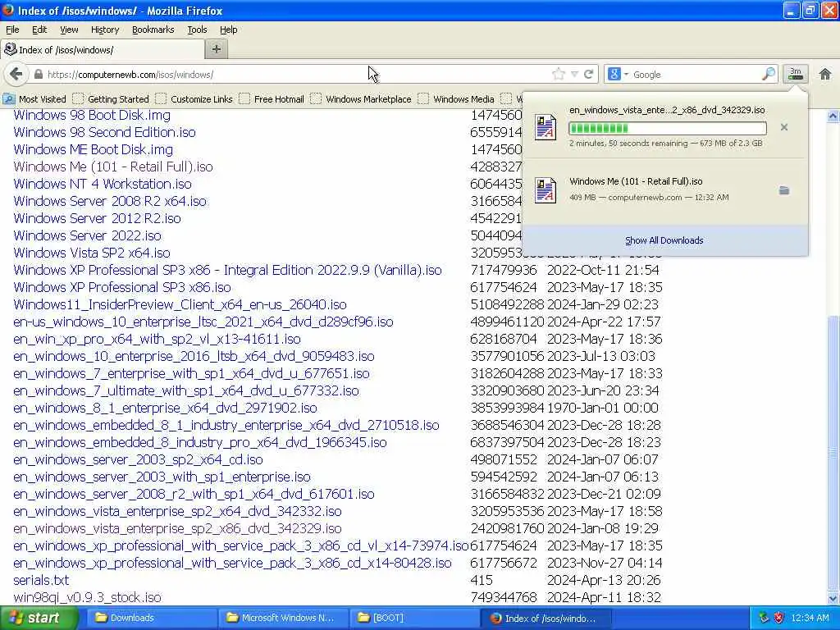Click the page scroll down arrow
840x630 pixels.
tap(833, 598)
